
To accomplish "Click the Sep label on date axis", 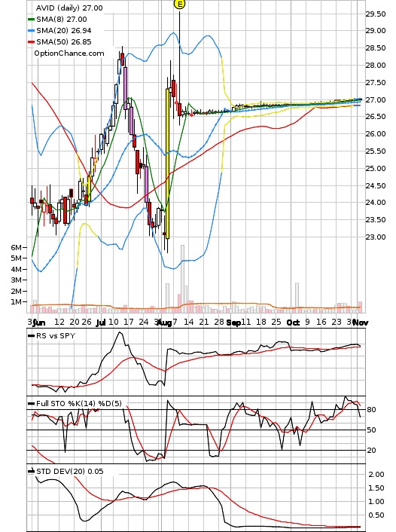I will (x=233, y=323).
